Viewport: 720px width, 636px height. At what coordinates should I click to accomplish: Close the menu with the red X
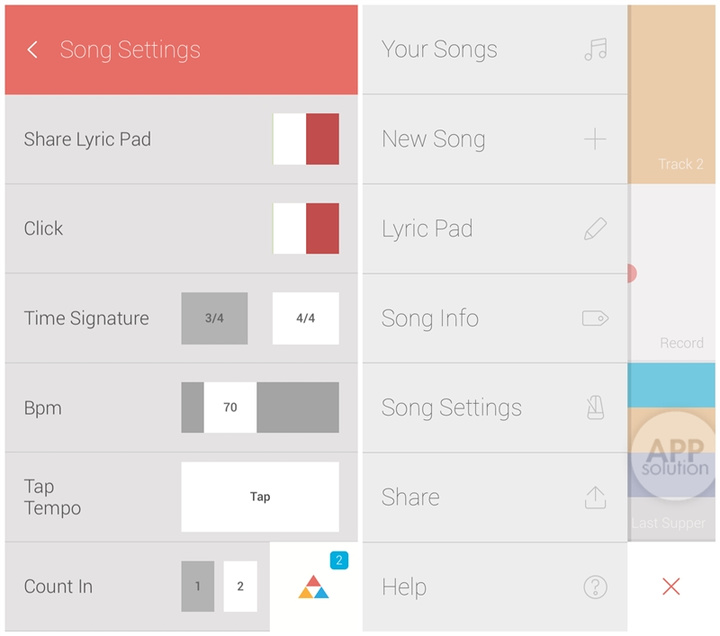pos(671,587)
